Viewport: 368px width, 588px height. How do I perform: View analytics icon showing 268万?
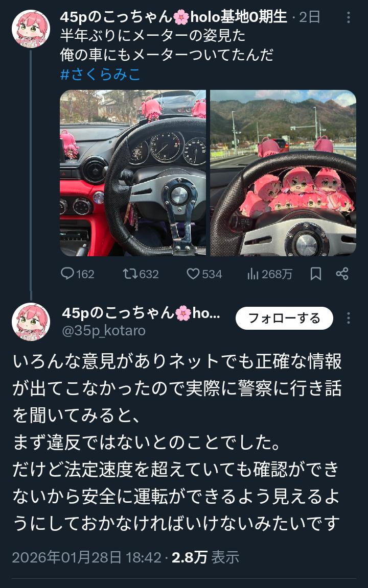point(269,274)
